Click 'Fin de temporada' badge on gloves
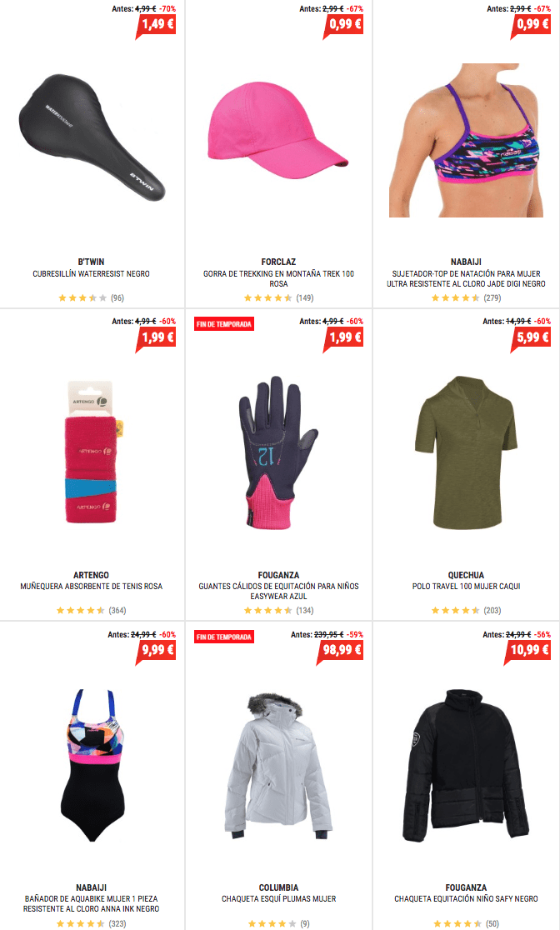560x930 pixels. (224, 324)
